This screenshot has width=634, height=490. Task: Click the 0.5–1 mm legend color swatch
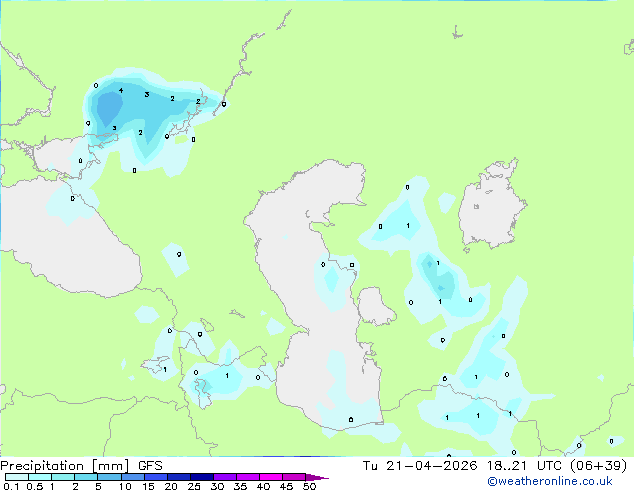[40, 477]
